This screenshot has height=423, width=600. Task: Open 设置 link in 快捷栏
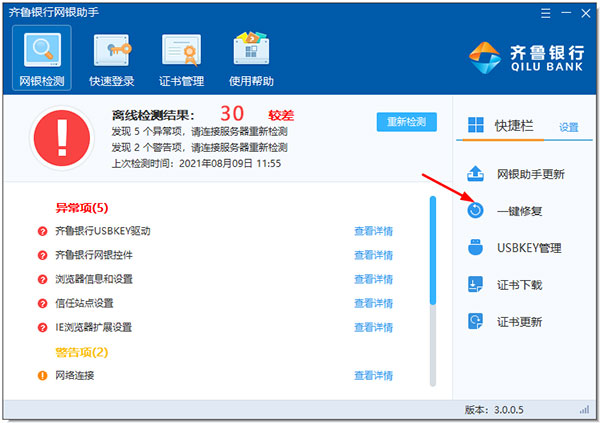pyautogui.click(x=569, y=127)
